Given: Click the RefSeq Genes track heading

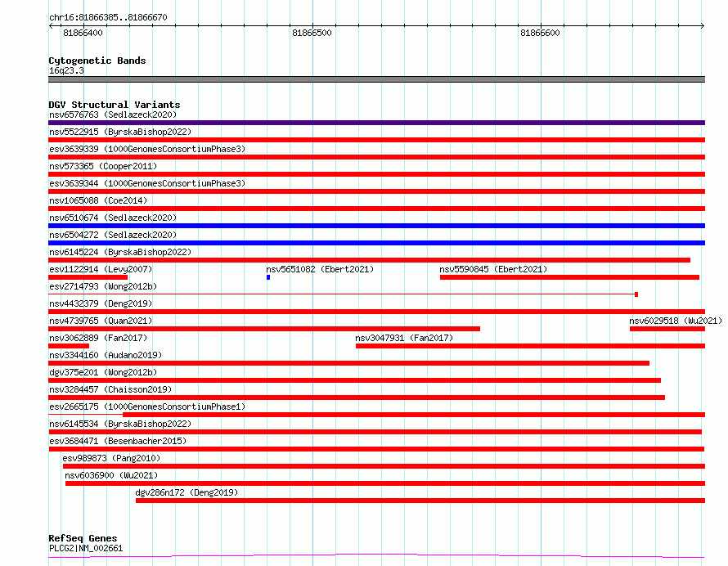Looking at the screenshot, I should (83, 538).
